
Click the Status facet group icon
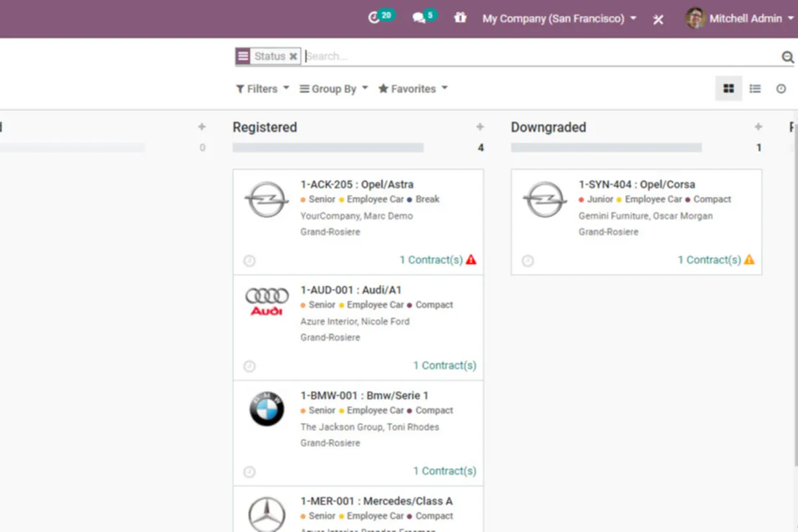[x=243, y=57]
